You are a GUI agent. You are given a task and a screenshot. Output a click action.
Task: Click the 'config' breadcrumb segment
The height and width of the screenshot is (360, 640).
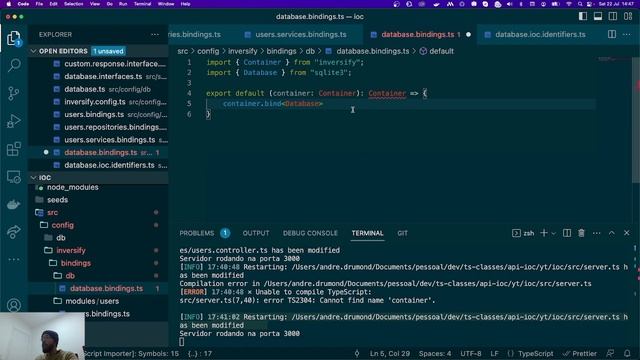coord(208,51)
